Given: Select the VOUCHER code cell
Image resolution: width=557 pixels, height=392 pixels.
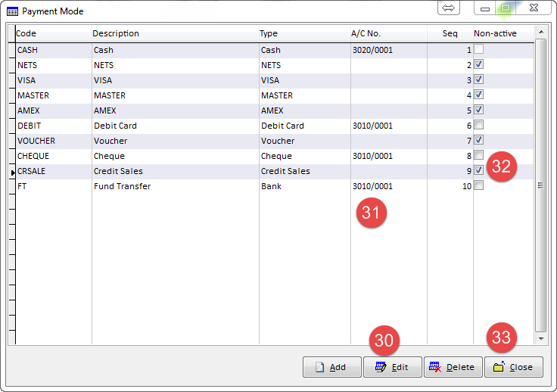Looking at the screenshot, I should tap(54, 141).
